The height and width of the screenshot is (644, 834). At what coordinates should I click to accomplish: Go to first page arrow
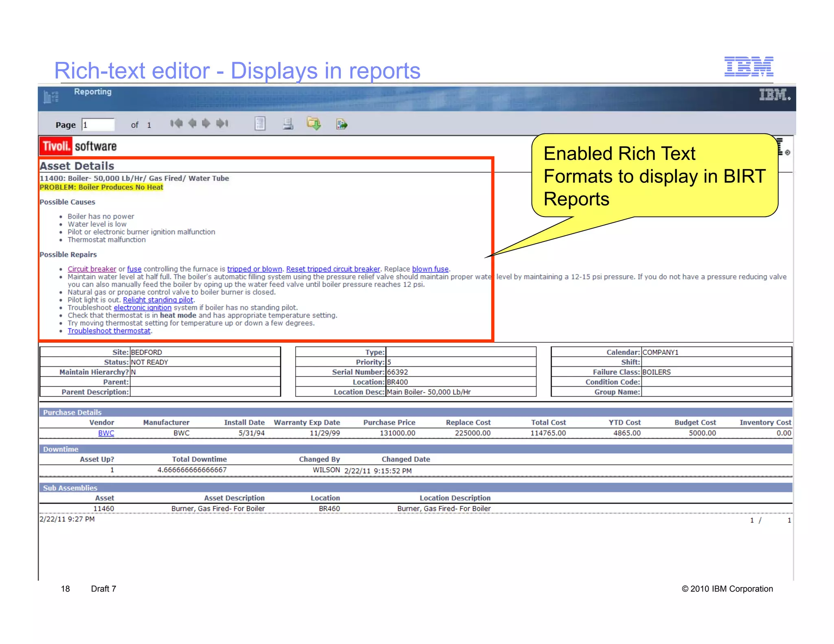pos(176,123)
